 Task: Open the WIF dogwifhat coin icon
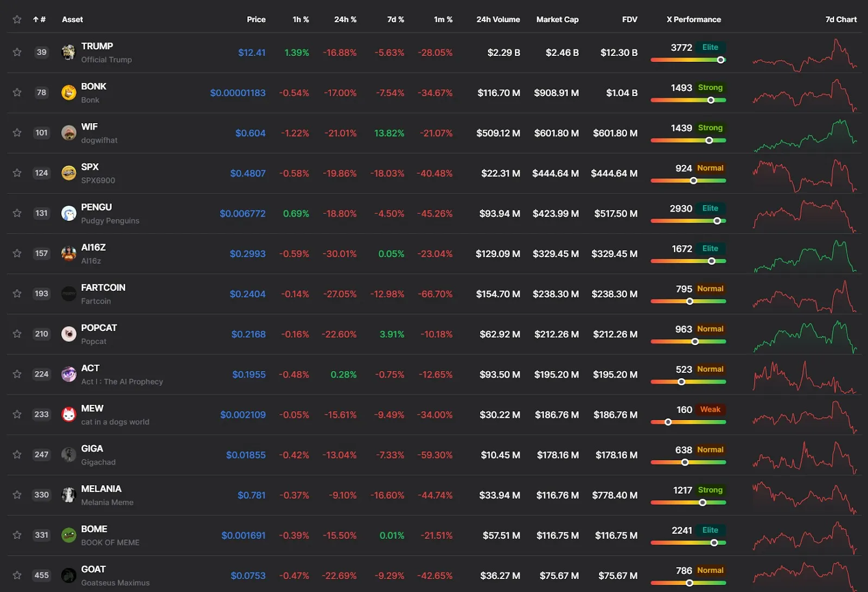[68, 133]
